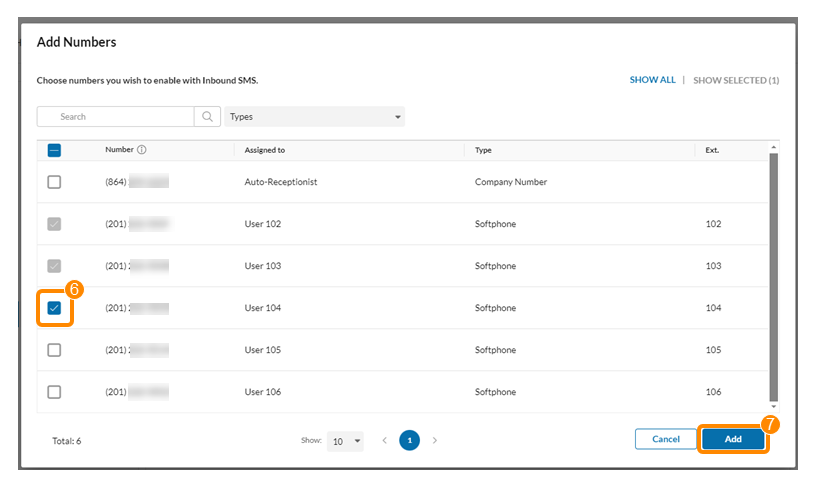The image size is (814, 488).
Task: Uncheck the User 104 checkbox
Action: pyautogui.click(x=54, y=308)
